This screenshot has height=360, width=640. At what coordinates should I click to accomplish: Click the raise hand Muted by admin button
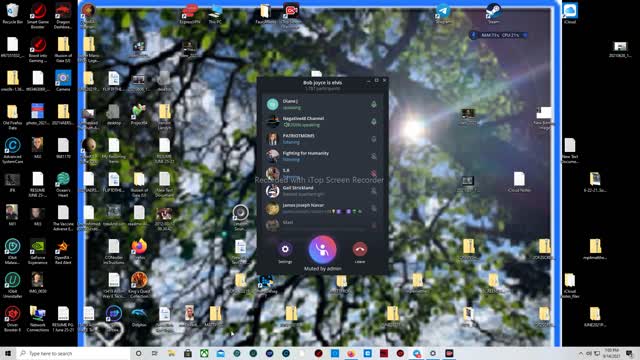[322, 249]
